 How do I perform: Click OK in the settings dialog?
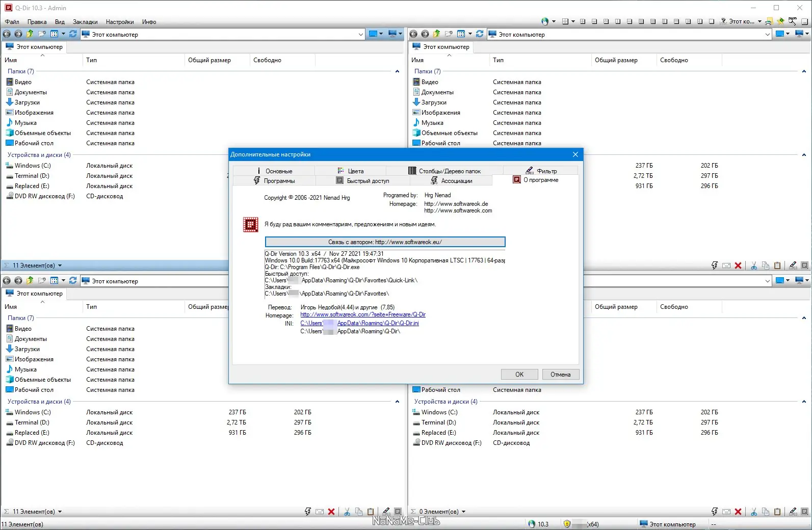(519, 375)
